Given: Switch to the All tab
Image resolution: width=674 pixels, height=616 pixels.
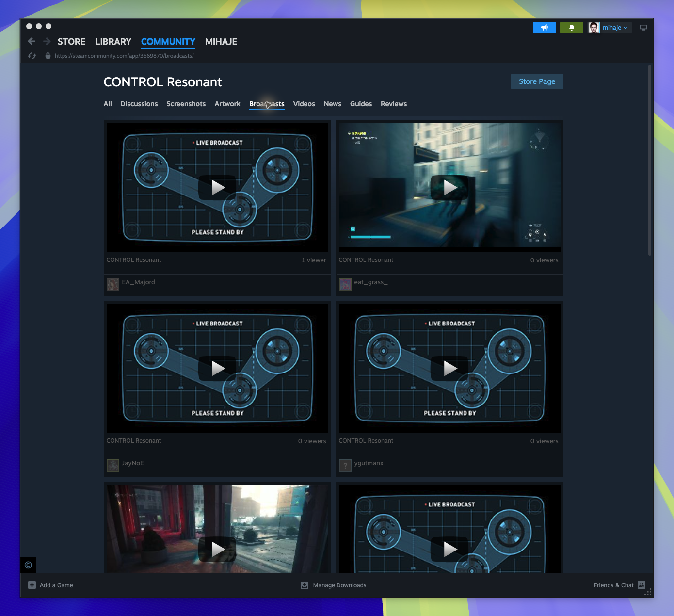Looking at the screenshot, I should coord(108,104).
